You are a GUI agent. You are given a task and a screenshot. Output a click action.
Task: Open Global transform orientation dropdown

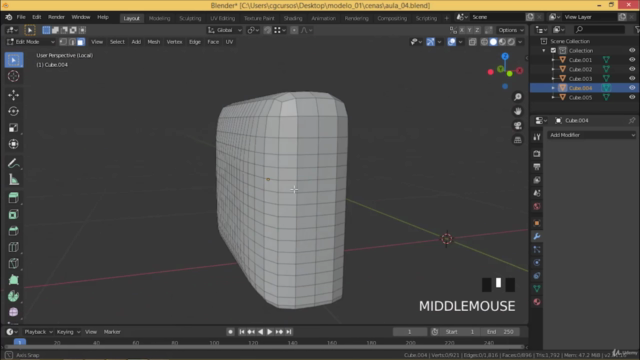[x=224, y=30]
